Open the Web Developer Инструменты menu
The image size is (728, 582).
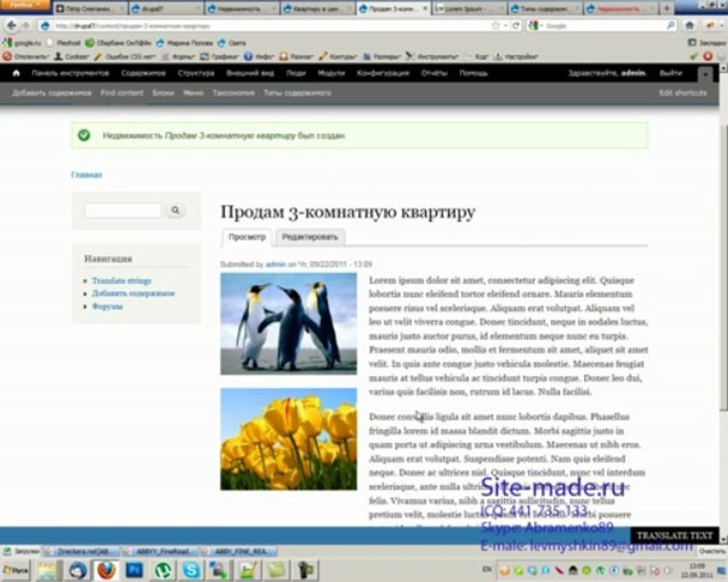tap(432, 57)
